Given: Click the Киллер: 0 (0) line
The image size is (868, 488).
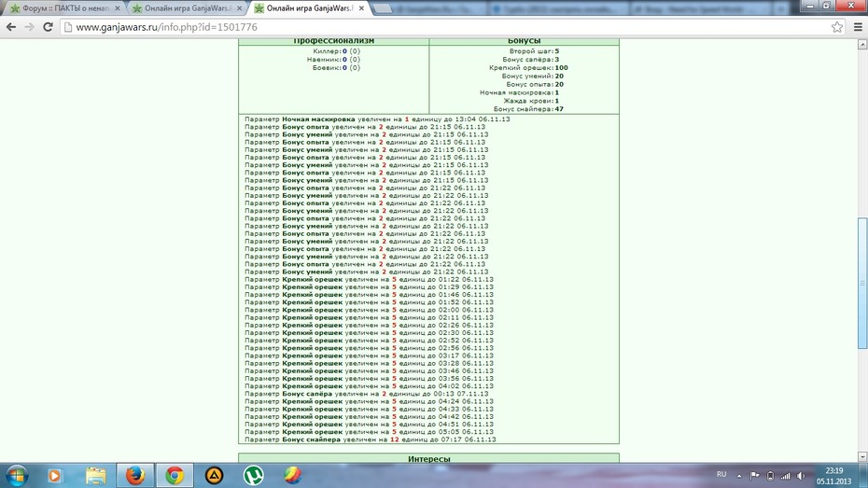Looking at the screenshot, I should [x=337, y=51].
